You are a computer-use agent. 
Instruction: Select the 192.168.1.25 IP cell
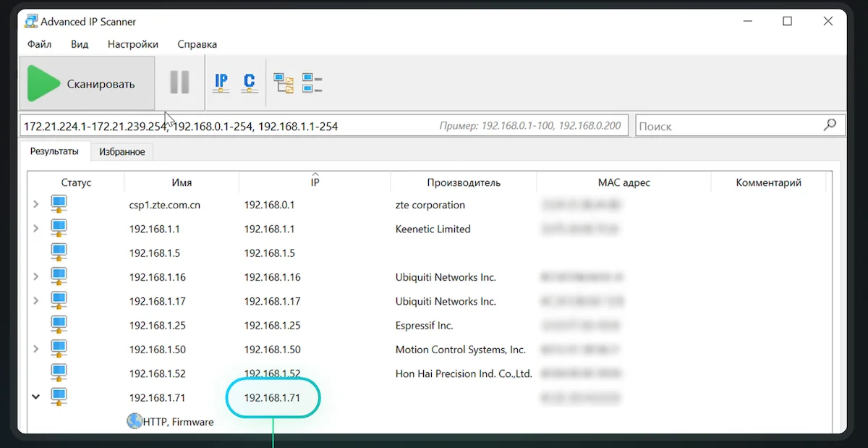pos(272,326)
